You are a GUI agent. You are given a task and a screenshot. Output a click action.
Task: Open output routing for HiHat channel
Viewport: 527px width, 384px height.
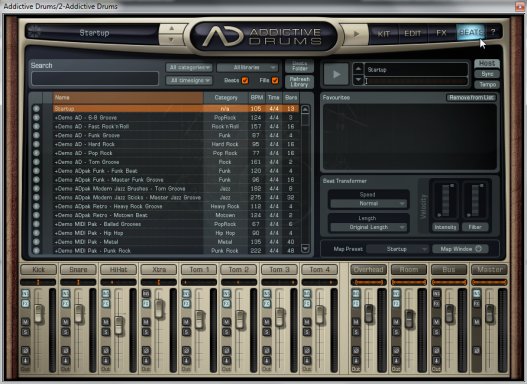tap(106, 361)
